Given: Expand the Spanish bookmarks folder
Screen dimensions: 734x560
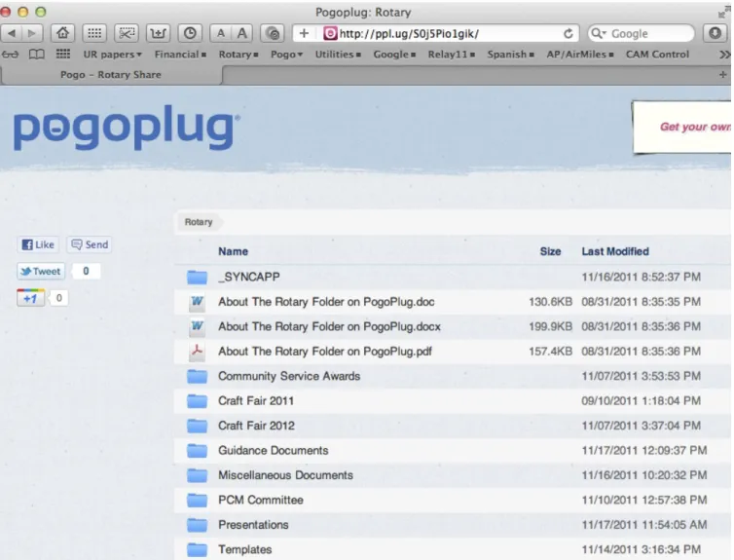Looking at the screenshot, I should (510, 55).
